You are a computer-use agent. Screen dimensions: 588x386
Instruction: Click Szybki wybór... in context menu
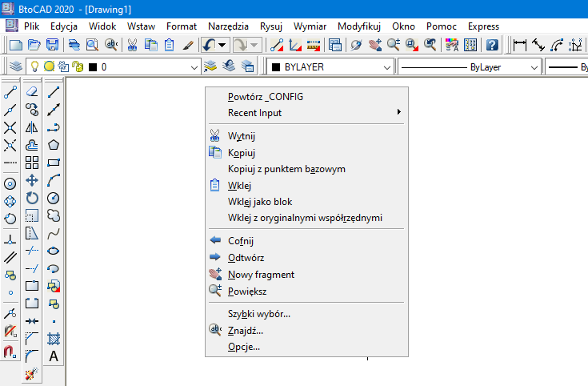(x=259, y=314)
